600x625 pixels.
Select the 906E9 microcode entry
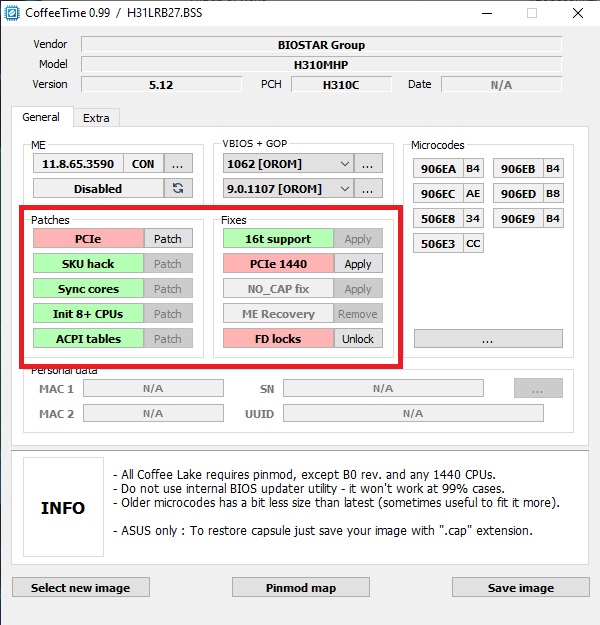tap(518, 218)
